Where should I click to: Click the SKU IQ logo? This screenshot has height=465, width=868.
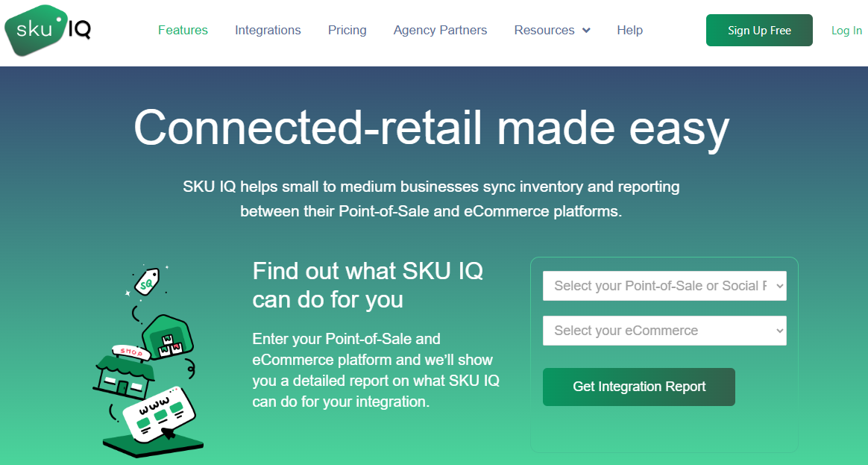tap(48, 30)
